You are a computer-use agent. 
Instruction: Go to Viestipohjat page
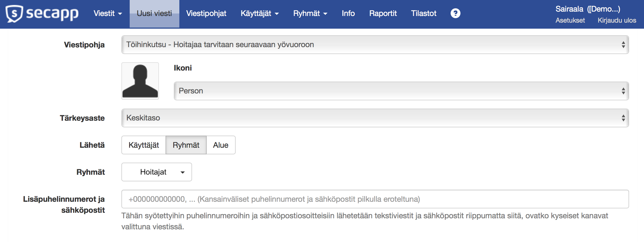tap(206, 13)
